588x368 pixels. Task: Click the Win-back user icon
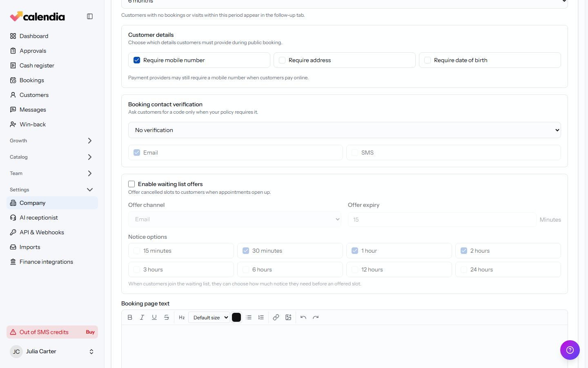click(13, 124)
